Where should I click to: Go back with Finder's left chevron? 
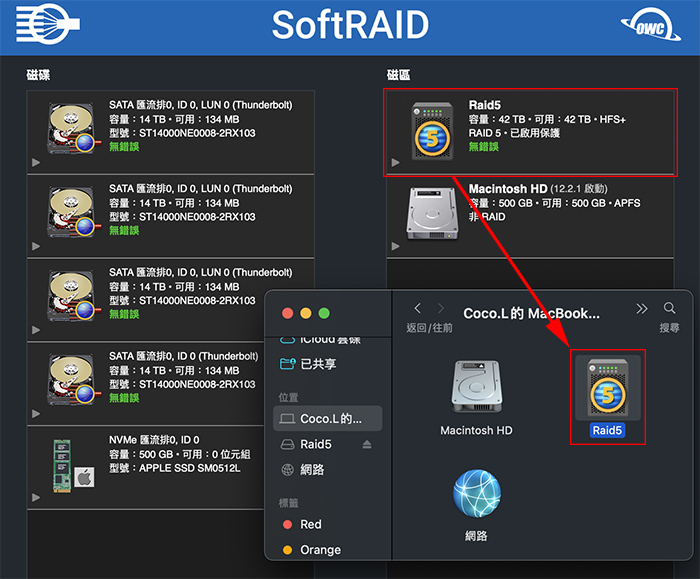pyautogui.click(x=417, y=308)
